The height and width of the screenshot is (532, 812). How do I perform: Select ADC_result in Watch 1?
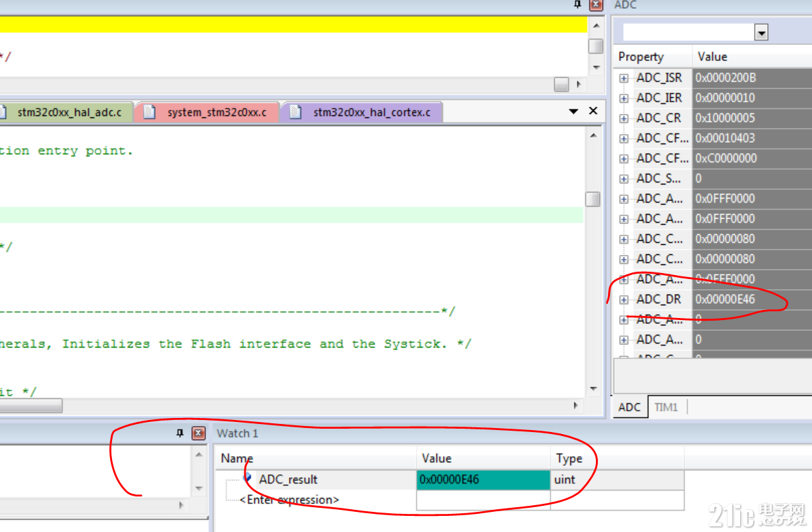[x=288, y=480]
